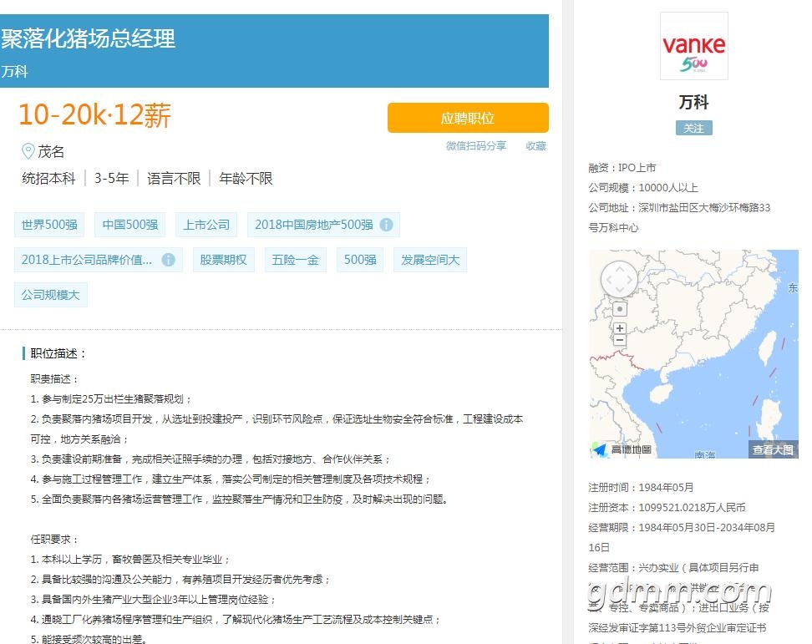Image resolution: width=812 pixels, height=644 pixels.
Task: Click the 高德地图 logo on the map
Action: tap(622, 449)
